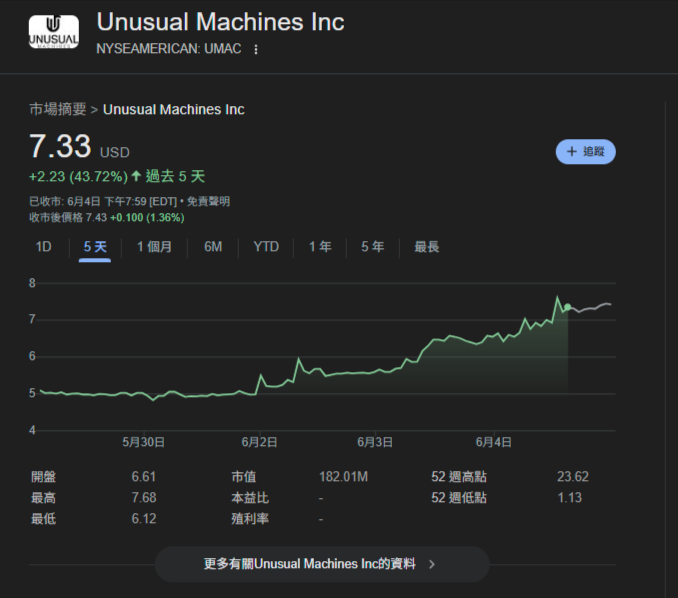
Task: Click the vertical scrollbar on the right
Action: 666,300
